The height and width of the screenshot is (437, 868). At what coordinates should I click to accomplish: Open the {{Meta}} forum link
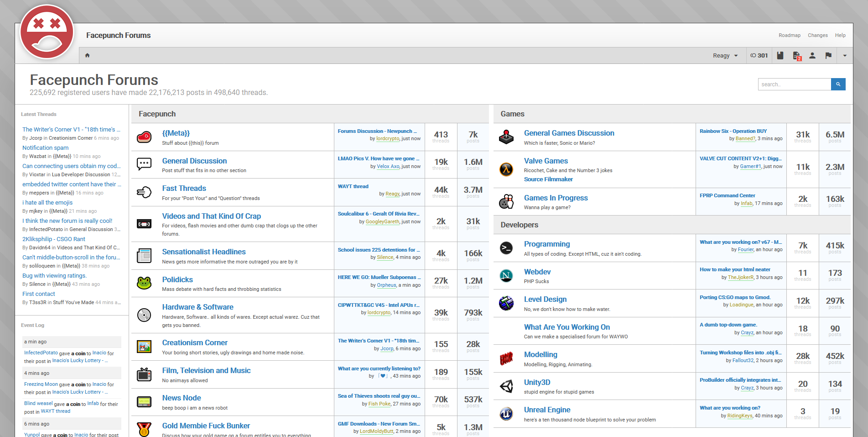tap(176, 133)
